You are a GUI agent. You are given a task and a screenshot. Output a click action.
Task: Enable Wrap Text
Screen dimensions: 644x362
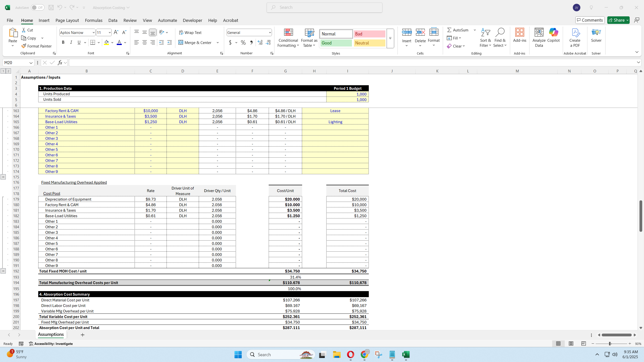tap(190, 32)
